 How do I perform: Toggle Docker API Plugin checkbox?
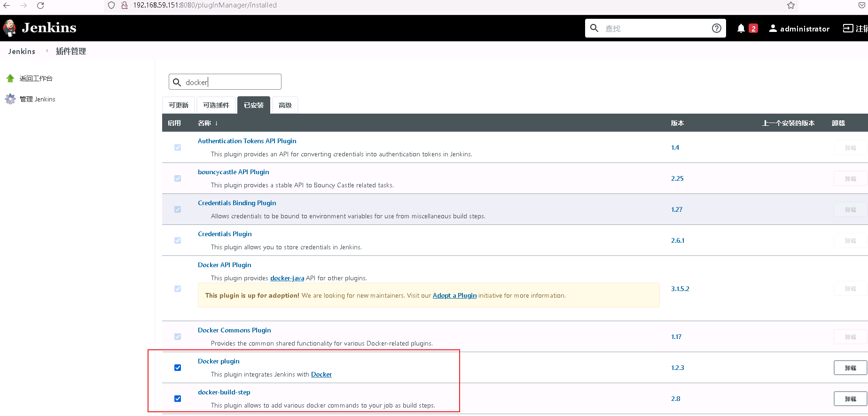click(x=178, y=289)
